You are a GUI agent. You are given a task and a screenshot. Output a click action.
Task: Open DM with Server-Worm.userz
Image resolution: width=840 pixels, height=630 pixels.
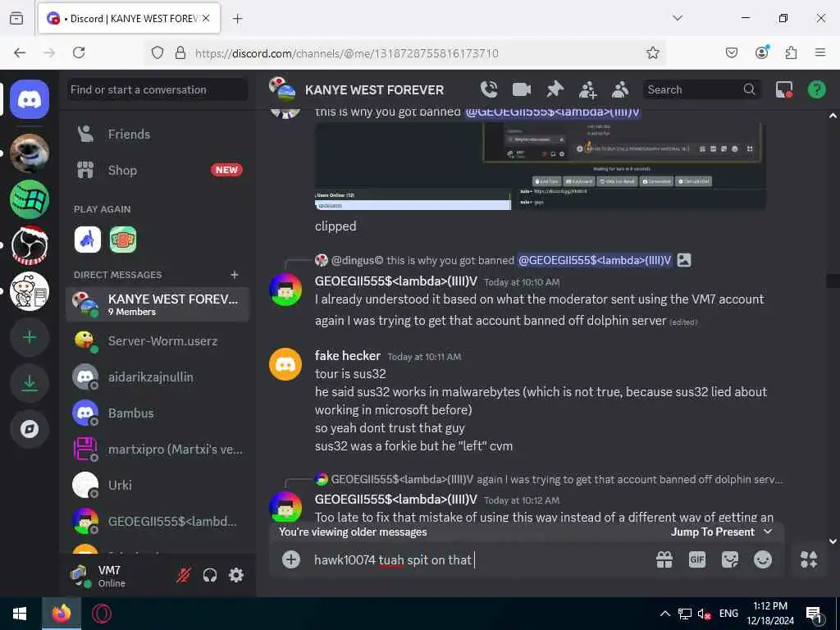click(x=157, y=340)
